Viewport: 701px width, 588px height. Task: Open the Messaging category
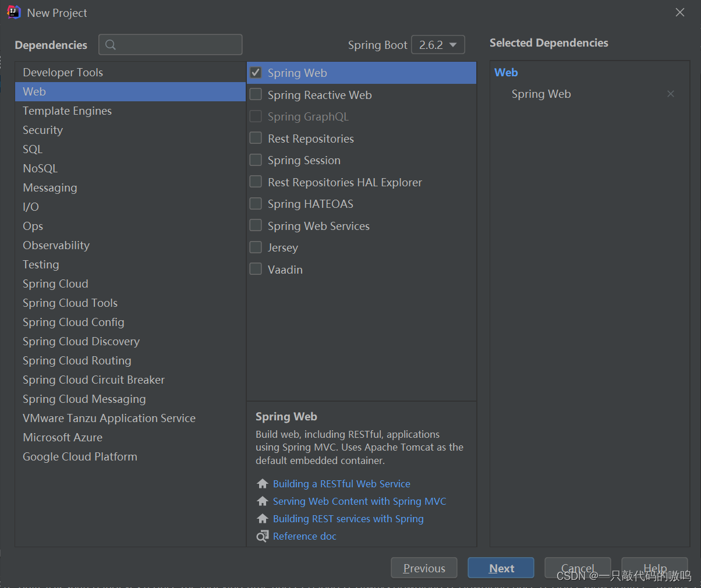130,187
